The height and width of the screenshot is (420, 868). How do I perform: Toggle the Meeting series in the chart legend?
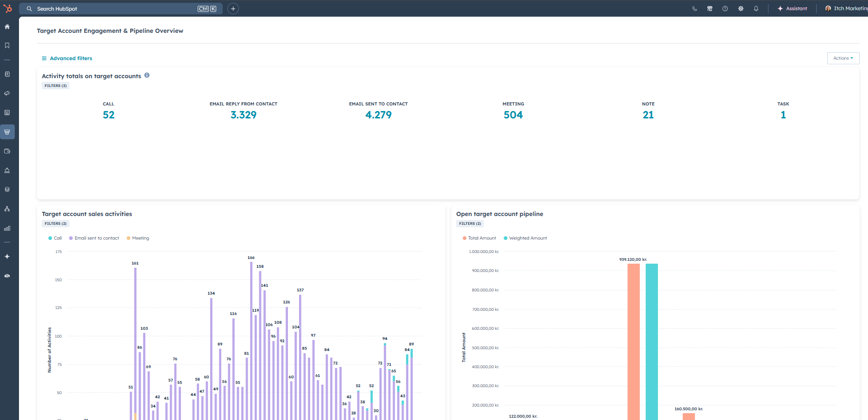[137, 238]
